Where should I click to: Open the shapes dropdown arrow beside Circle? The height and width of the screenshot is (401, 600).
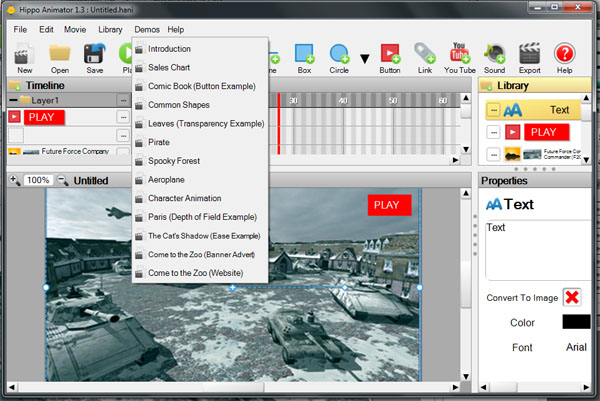point(365,58)
